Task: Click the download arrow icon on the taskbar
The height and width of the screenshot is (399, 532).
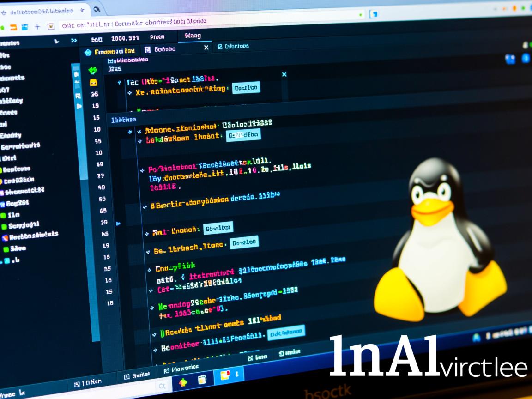Action: (x=236, y=375)
